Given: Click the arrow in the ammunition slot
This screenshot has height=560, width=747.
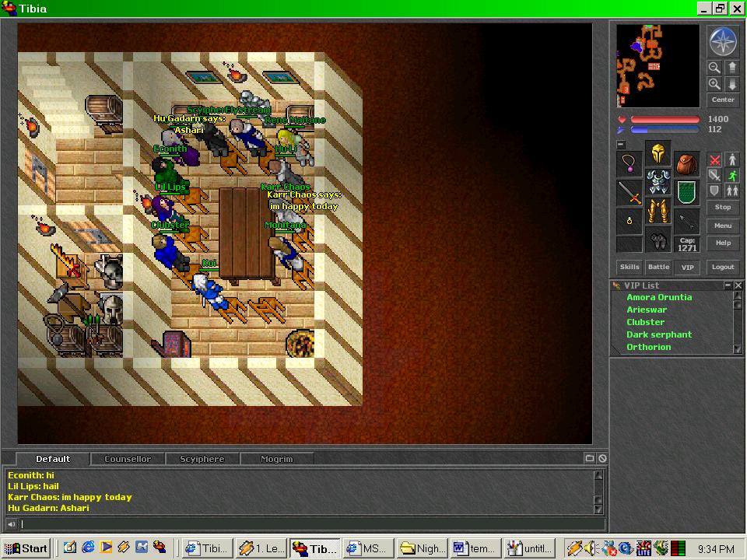Looking at the screenshot, I should (687, 222).
